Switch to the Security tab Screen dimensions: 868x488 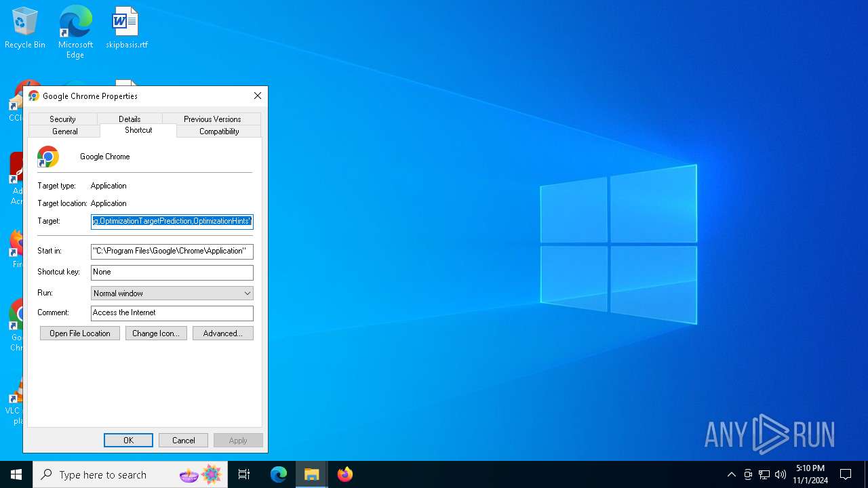point(62,119)
